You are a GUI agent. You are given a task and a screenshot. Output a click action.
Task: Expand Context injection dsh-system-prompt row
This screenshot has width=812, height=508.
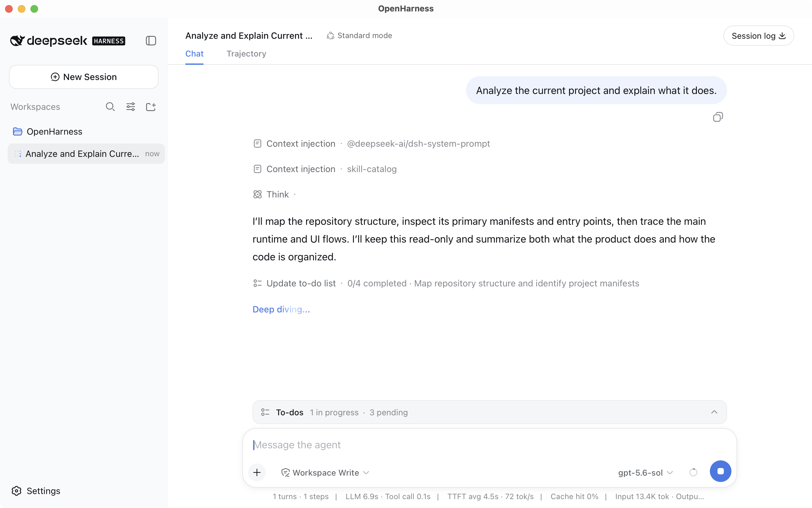pyautogui.click(x=372, y=144)
